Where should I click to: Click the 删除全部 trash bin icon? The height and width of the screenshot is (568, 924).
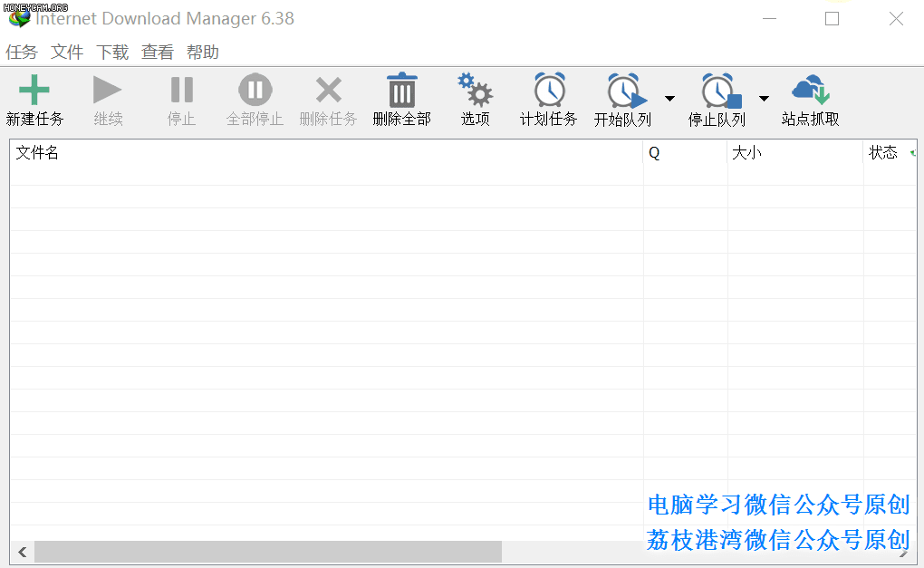(402, 90)
